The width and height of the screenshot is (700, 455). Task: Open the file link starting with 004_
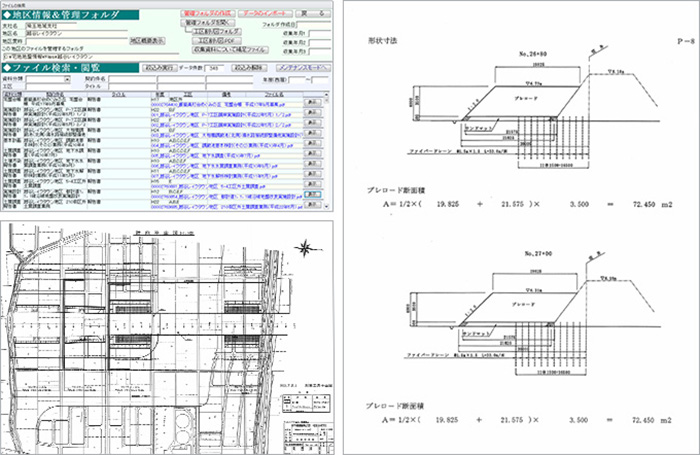click(x=222, y=146)
